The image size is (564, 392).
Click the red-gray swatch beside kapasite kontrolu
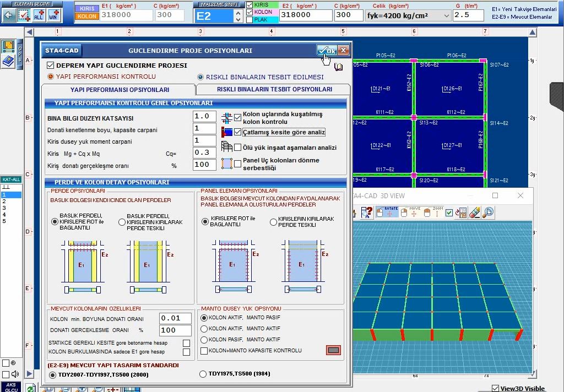(x=333, y=350)
